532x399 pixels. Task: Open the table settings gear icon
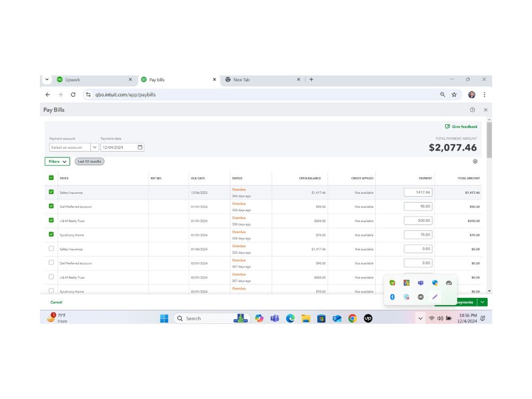475,162
